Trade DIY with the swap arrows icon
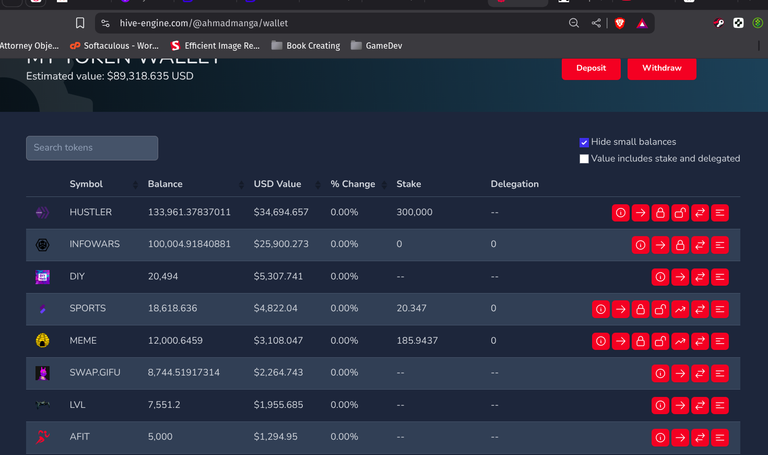The width and height of the screenshot is (768, 455). (700, 277)
